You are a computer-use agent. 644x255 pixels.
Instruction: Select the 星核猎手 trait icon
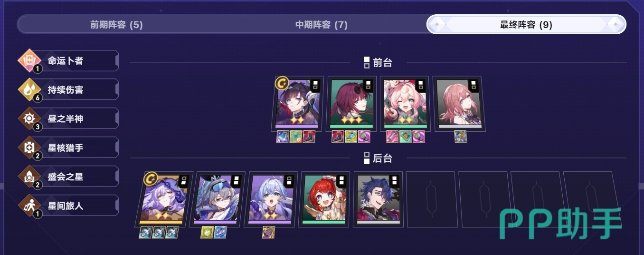click(x=30, y=148)
